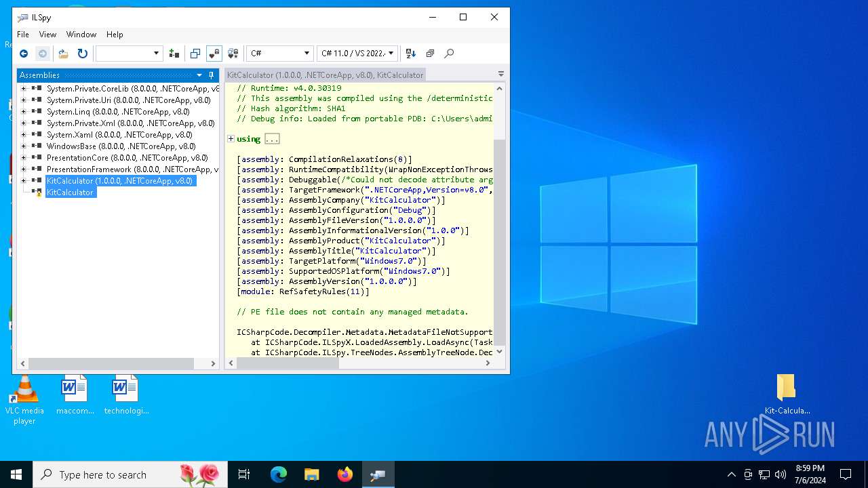This screenshot has height=488, width=868.
Task: Toggle showing public types only
Action: [195, 54]
